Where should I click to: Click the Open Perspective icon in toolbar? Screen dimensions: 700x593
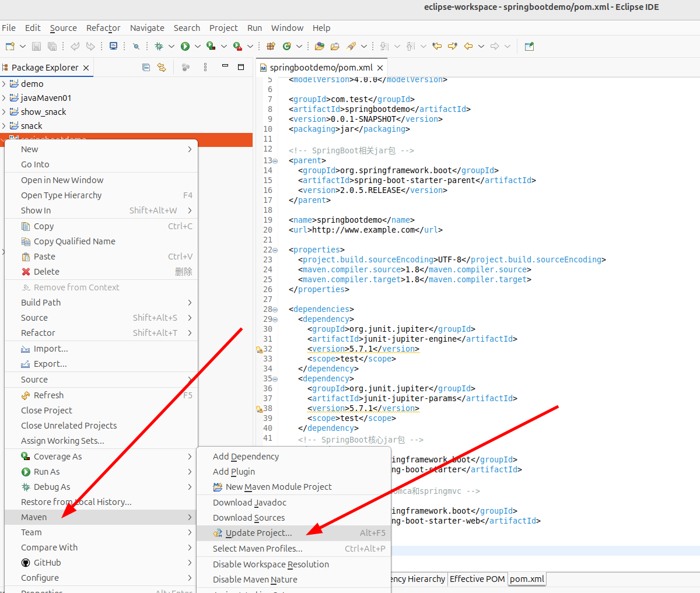529,46
